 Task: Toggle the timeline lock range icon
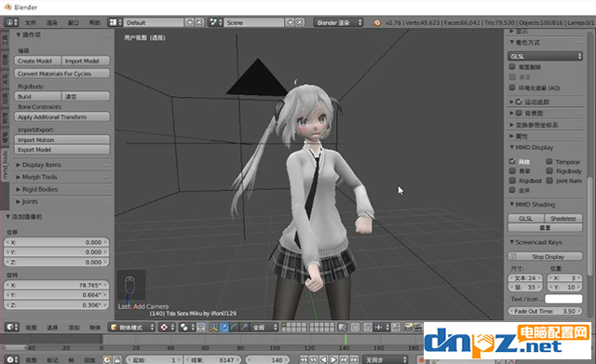(117, 359)
